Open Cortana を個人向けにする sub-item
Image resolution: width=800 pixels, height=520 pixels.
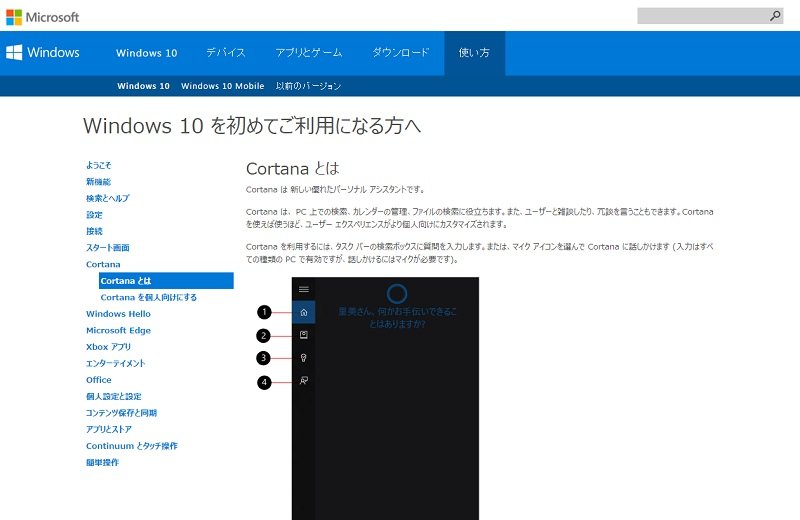click(148, 297)
